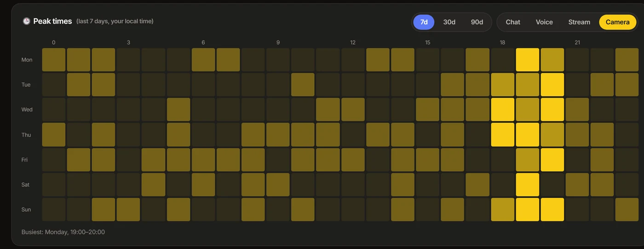The height and width of the screenshot is (249, 644).
Task: Select the 7d time range
Action: [424, 22]
